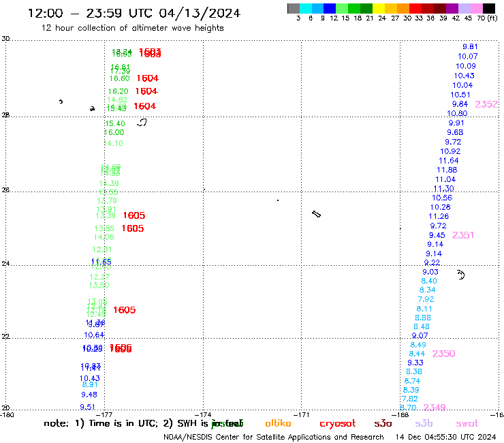Click the longitude axis label '-174'

click(204, 415)
